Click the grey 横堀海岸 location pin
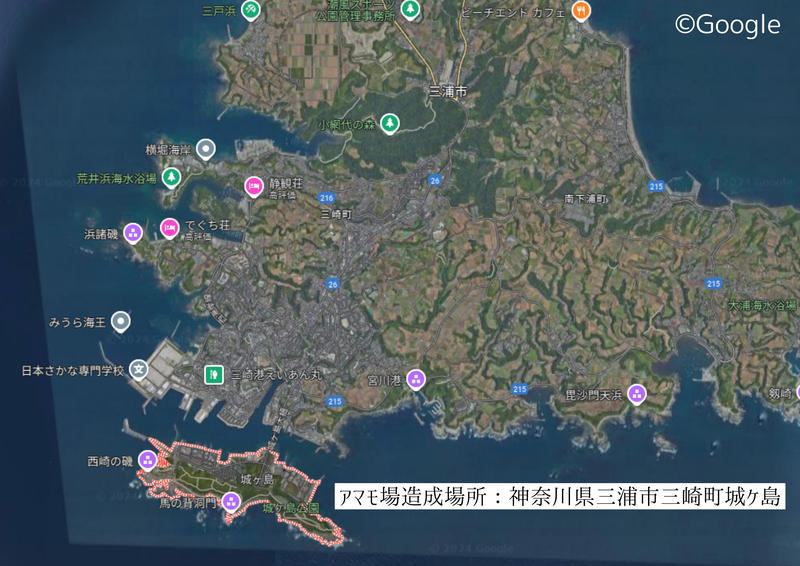This screenshot has width=800, height=566. coord(206,150)
